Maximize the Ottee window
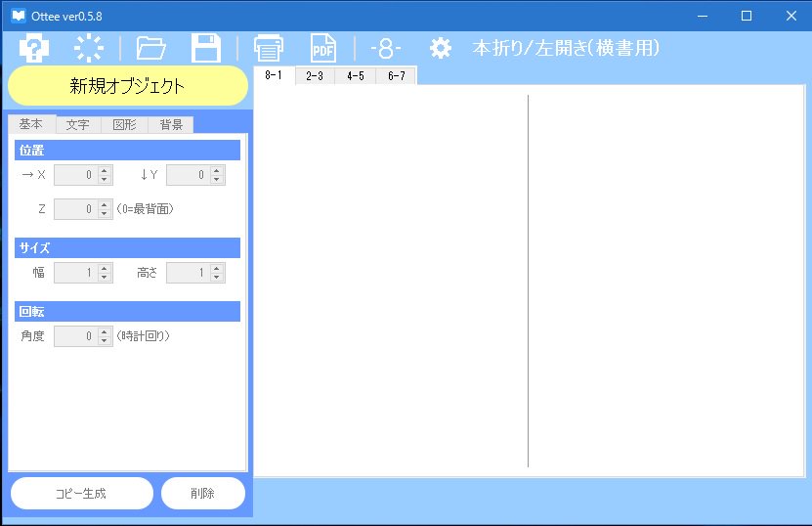The height and width of the screenshot is (526, 812). [x=747, y=16]
